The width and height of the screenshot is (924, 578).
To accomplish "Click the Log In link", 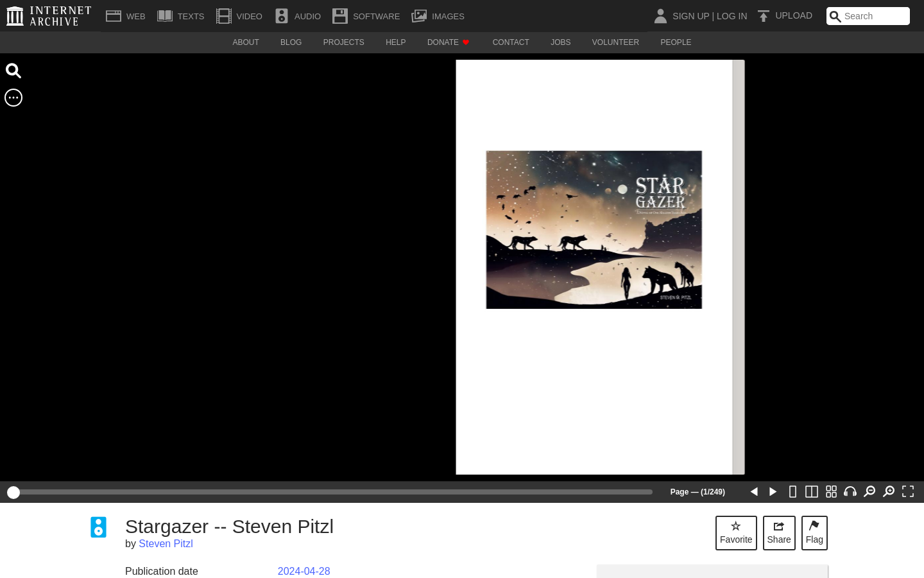I will (x=732, y=16).
